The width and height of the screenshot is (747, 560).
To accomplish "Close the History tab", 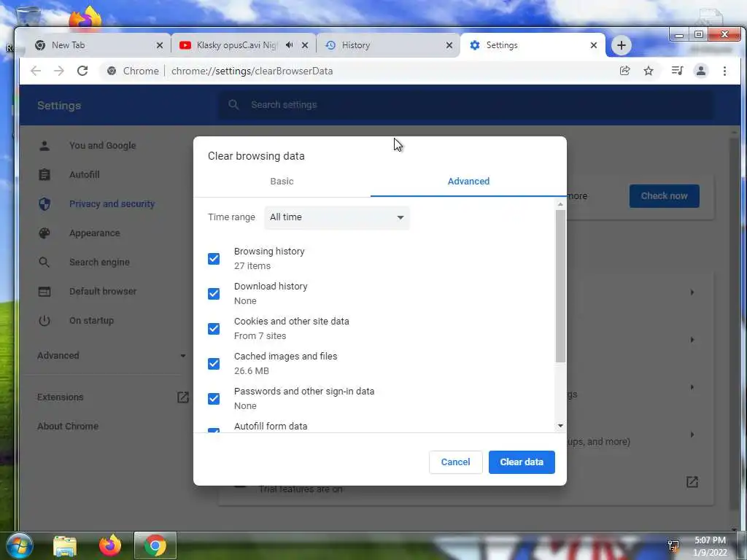I will point(449,45).
